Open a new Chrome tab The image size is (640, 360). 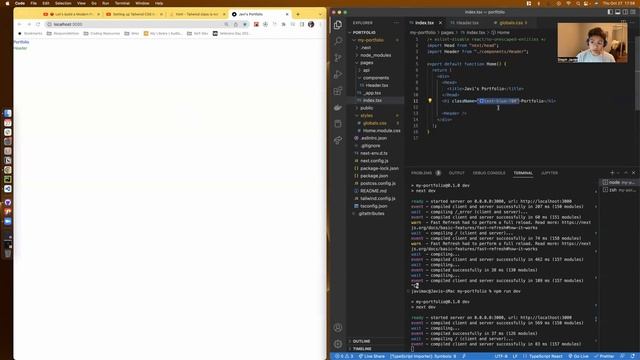tap(298, 14)
